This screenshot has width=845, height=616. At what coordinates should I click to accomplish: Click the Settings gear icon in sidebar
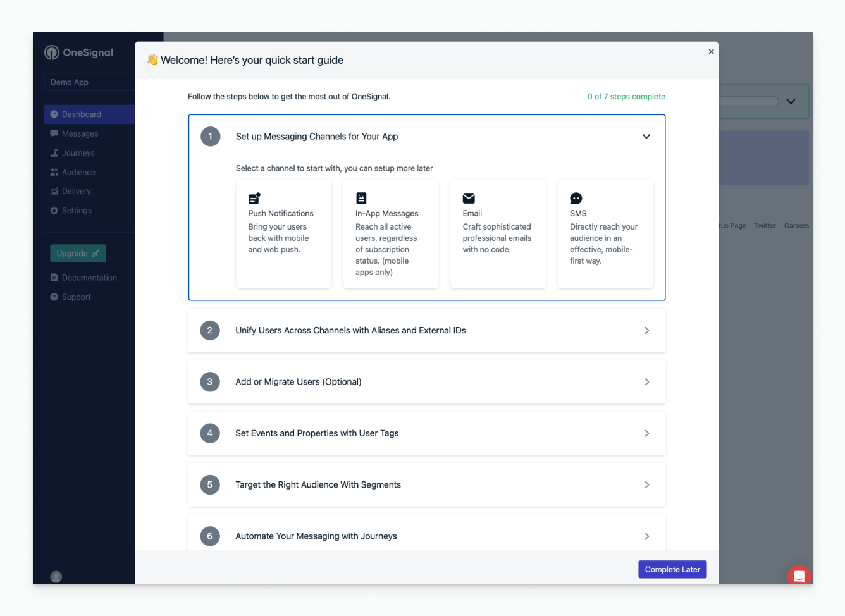point(54,211)
